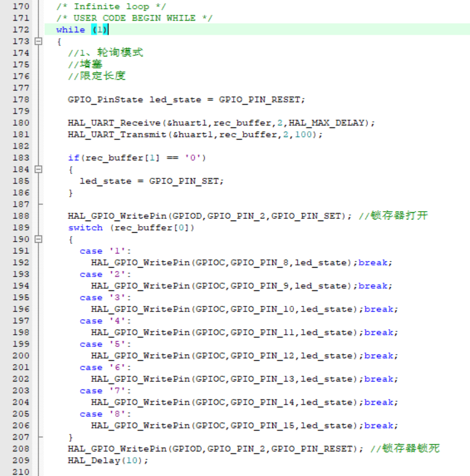Click the '//1、轮询模式' comment line
The width and height of the screenshot is (470, 476).
tap(105, 53)
